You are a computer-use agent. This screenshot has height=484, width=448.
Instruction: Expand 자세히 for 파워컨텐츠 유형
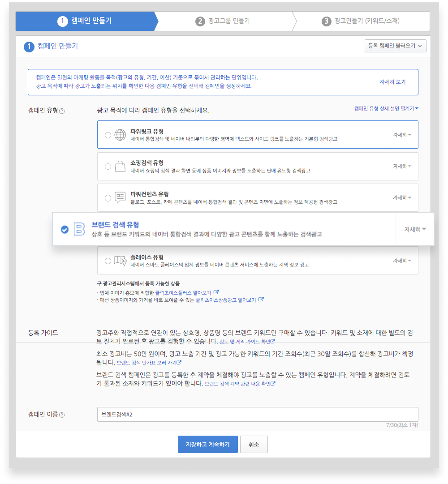402,197
